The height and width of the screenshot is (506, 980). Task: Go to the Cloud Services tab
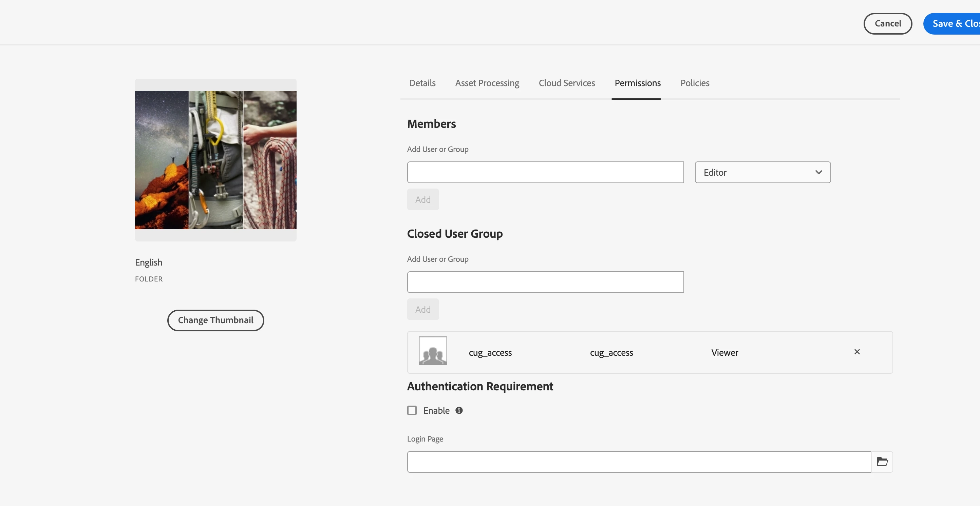566,83
